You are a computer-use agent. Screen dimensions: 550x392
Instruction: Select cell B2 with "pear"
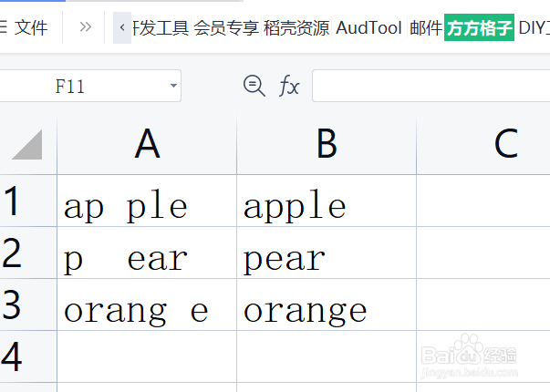pyautogui.click(x=327, y=253)
